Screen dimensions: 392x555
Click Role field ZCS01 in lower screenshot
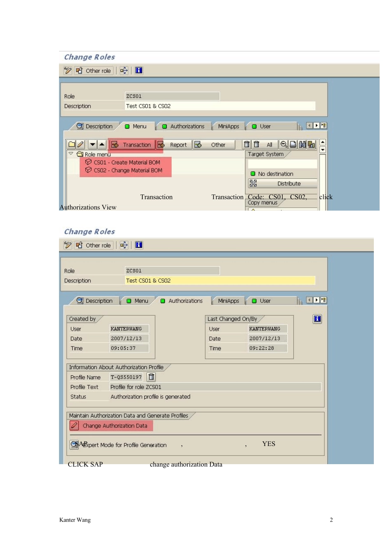click(172, 271)
